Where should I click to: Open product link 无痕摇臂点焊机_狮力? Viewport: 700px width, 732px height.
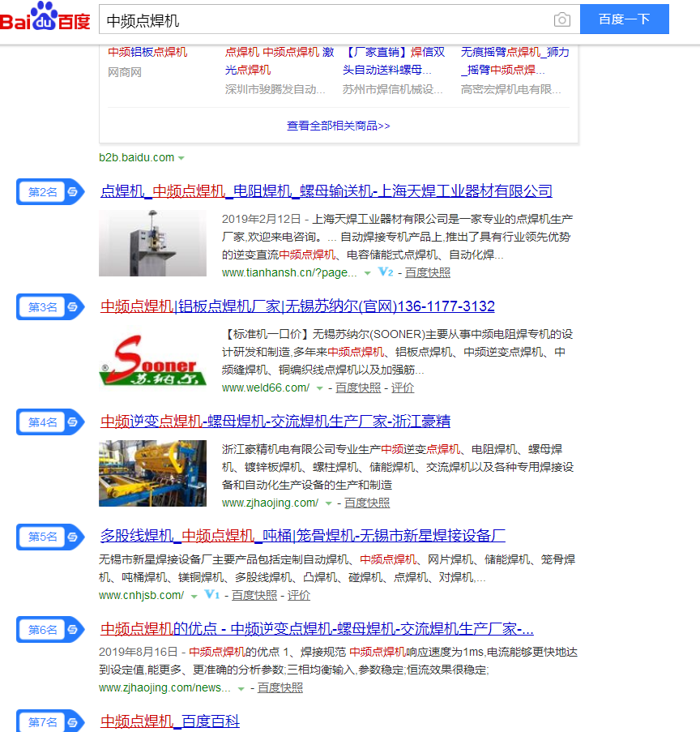[514, 61]
